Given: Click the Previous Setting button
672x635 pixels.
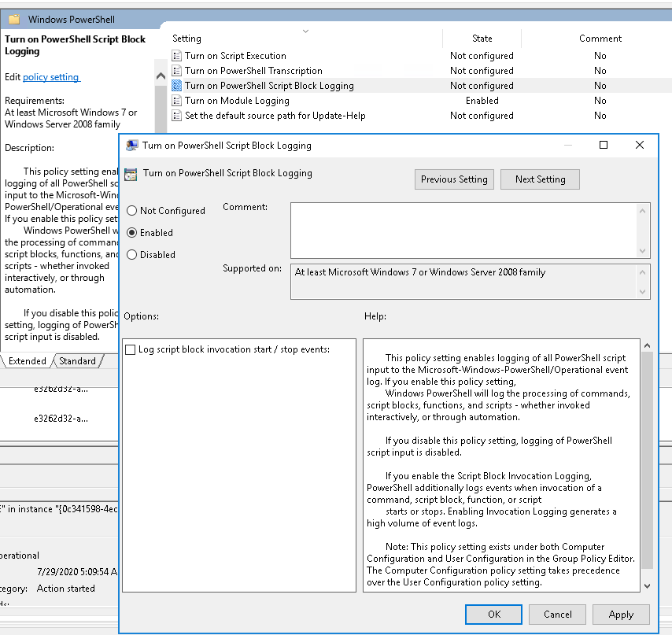Looking at the screenshot, I should coord(454,179).
